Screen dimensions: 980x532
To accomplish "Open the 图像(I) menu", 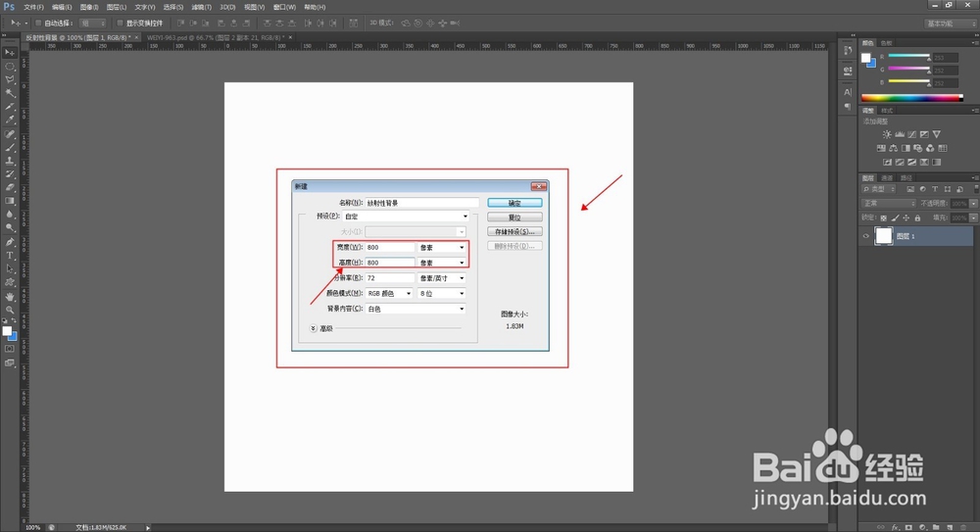I will pos(89,8).
